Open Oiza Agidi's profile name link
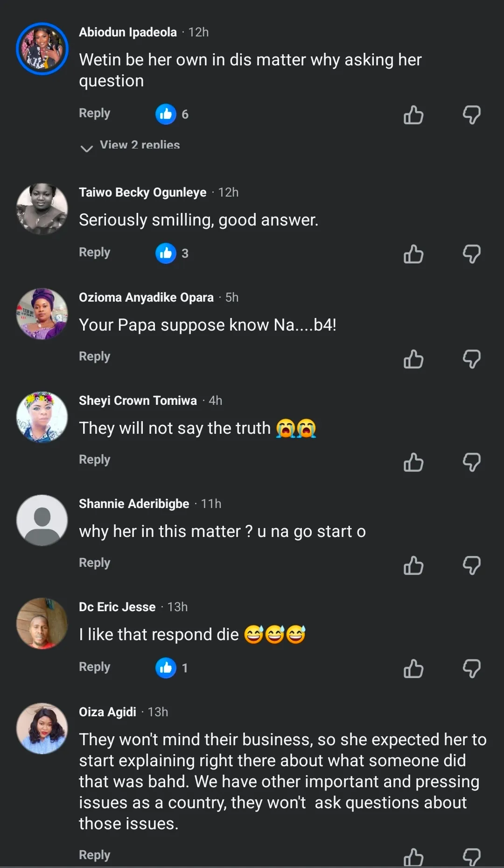Viewport: 504px width, 868px height. click(107, 712)
